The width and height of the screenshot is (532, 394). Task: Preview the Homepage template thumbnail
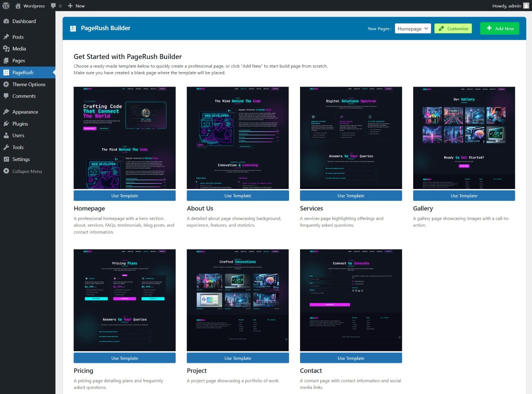click(124, 138)
